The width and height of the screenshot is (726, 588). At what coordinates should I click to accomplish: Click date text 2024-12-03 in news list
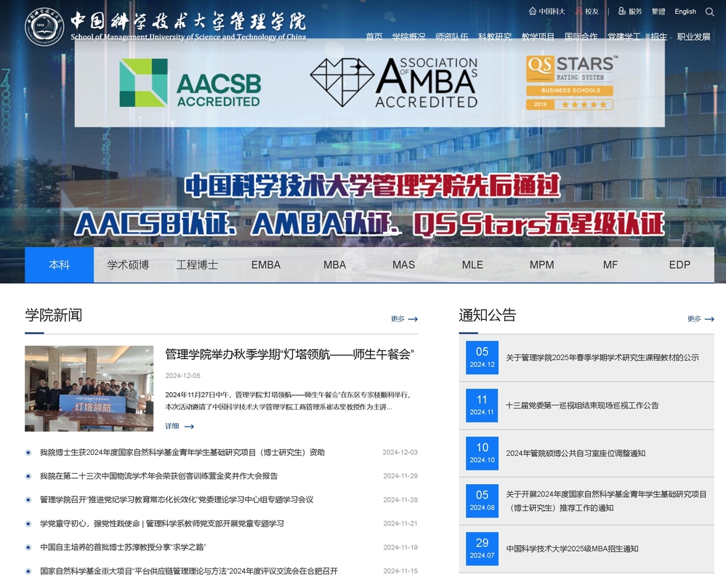coord(400,452)
